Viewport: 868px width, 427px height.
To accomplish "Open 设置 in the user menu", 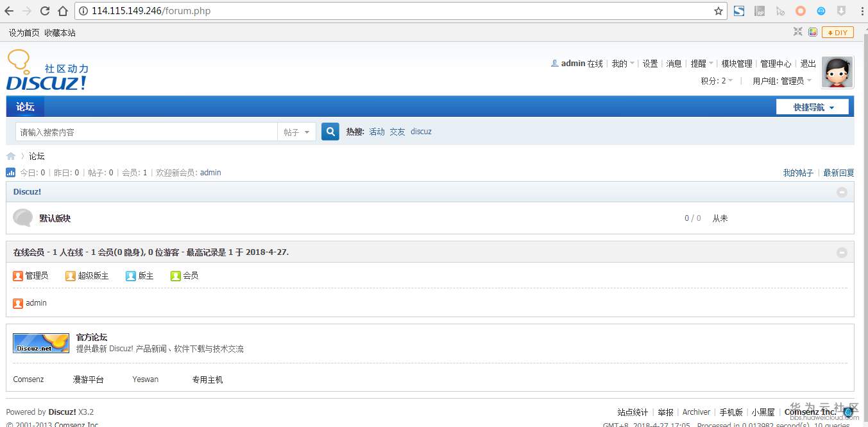I will [x=651, y=64].
